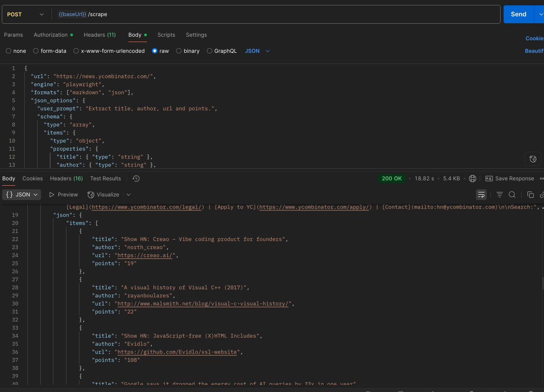The image size is (544, 392).
Task: Click the request URL input field
Action: point(277,15)
